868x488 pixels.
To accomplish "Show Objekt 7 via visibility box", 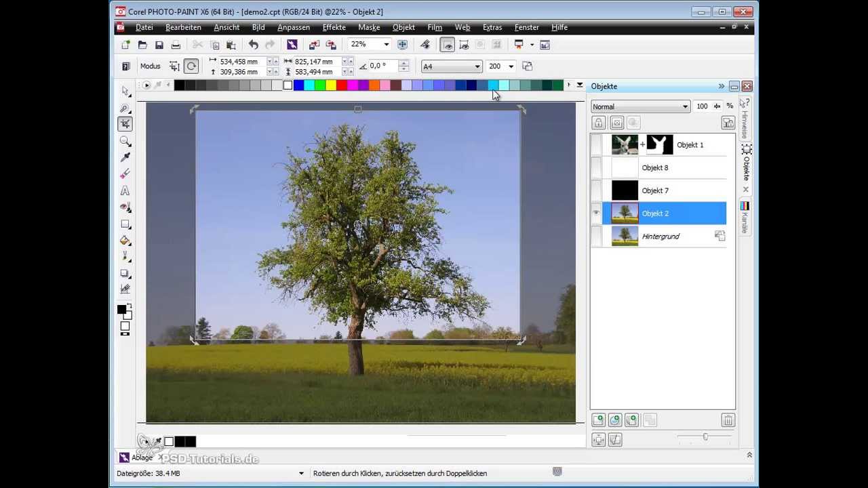I will click(597, 190).
